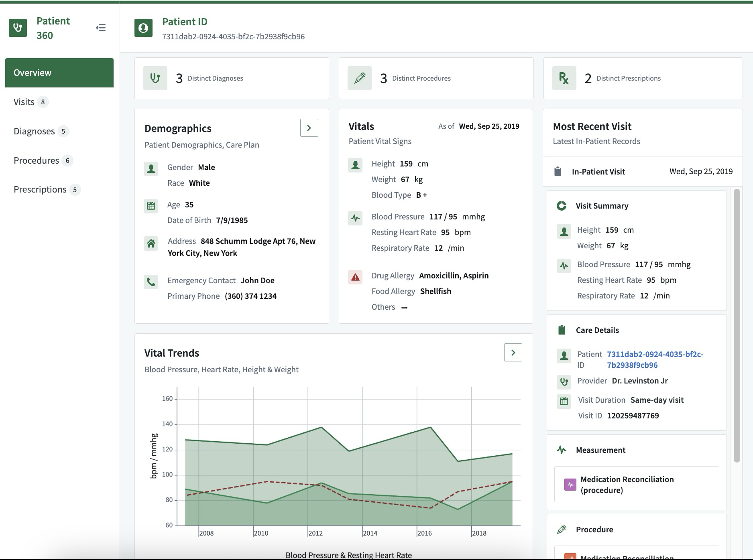Screen dimensions: 753x560
Task: Collapse the sidebar with the menu-fold icon
Action: click(101, 28)
